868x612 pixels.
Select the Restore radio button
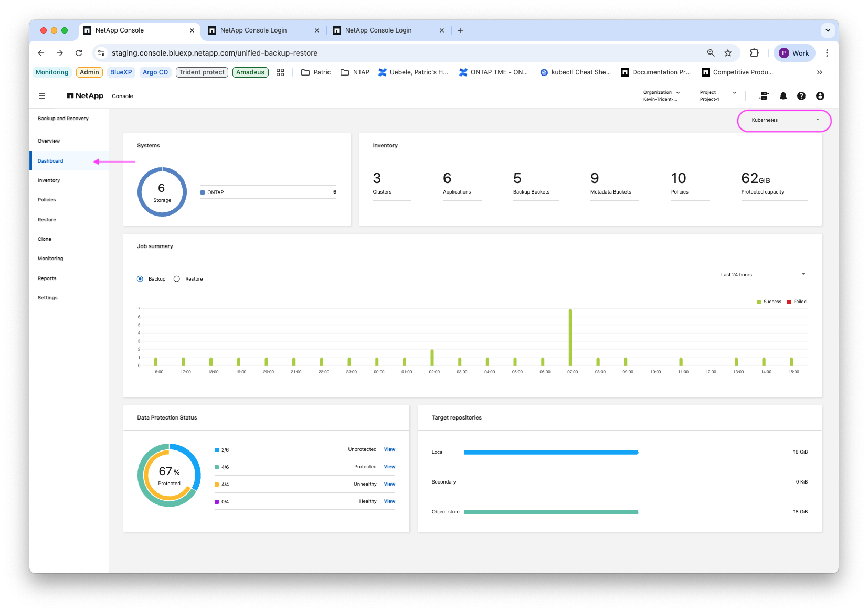(177, 279)
